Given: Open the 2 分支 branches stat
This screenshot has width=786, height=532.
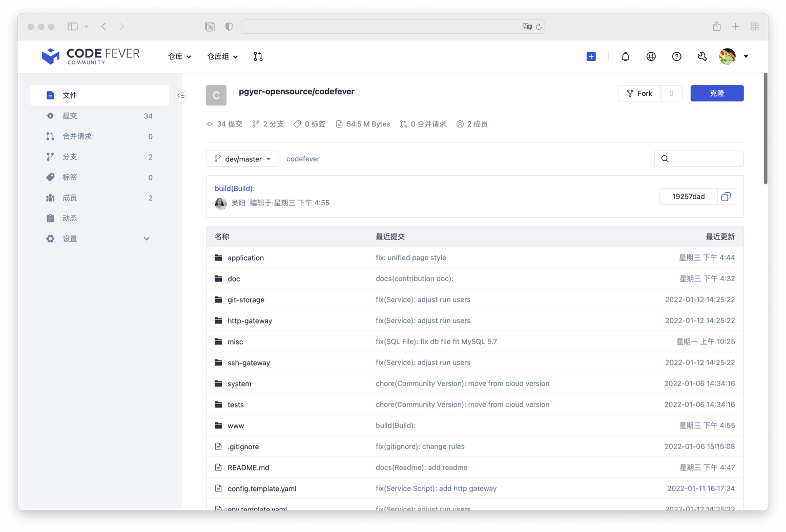Looking at the screenshot, I should [267, 124].
